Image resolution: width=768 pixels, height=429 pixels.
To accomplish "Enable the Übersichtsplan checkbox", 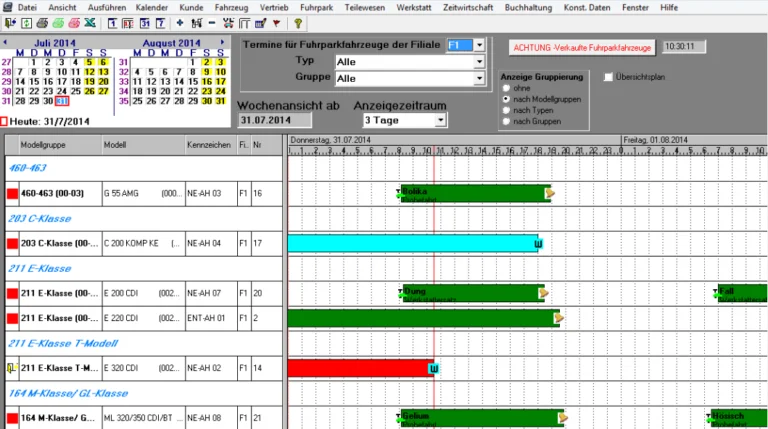I will pos(608,77).
